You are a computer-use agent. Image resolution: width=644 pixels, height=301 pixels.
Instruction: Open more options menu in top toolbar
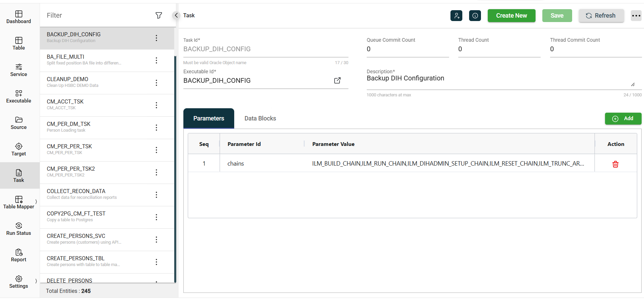click(x=636, y=16)
